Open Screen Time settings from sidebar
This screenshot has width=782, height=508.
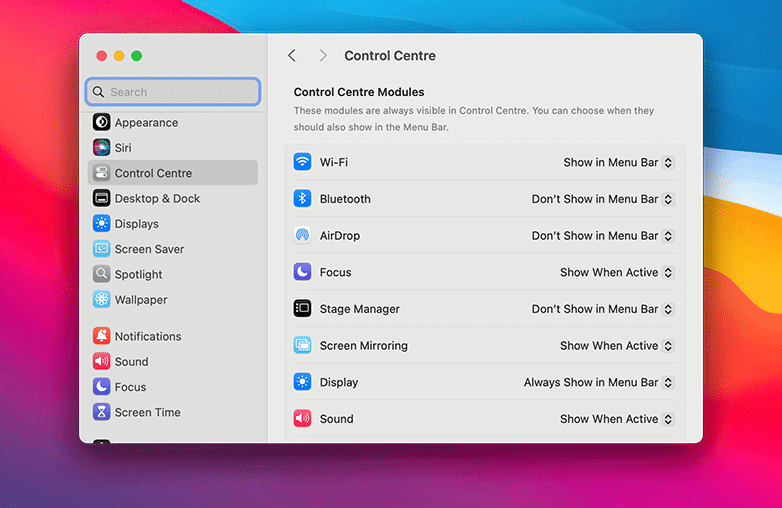point(173,412)
